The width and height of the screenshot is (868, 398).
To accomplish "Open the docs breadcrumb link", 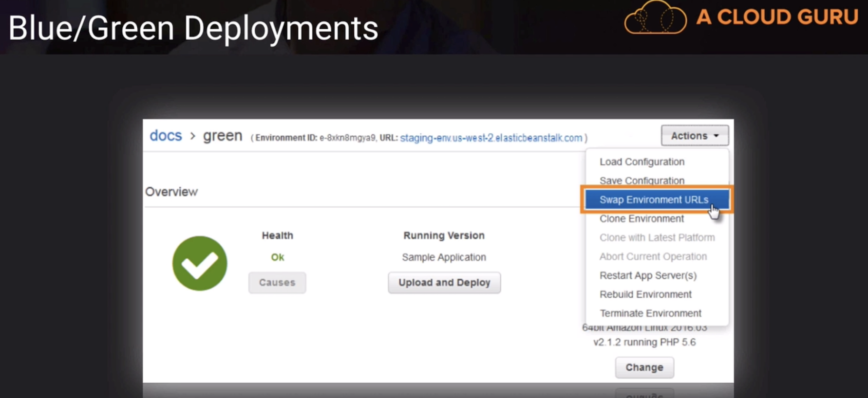I will click(166, 136).
